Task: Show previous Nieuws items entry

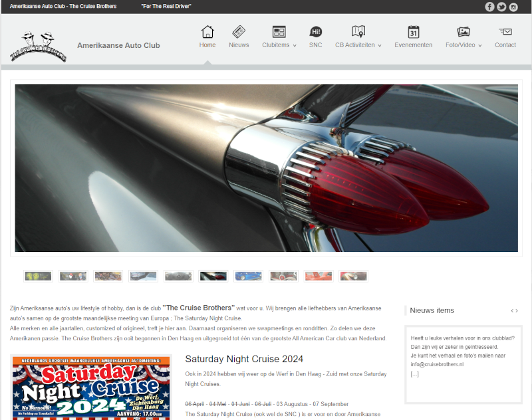Action: tap(511, 310)
